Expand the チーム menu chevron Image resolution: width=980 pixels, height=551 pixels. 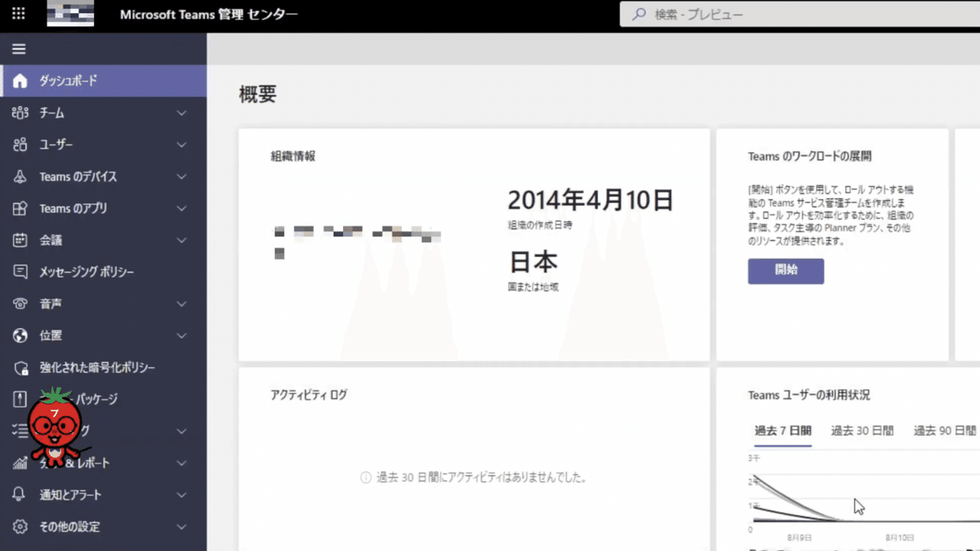click(x=182, y=113)
